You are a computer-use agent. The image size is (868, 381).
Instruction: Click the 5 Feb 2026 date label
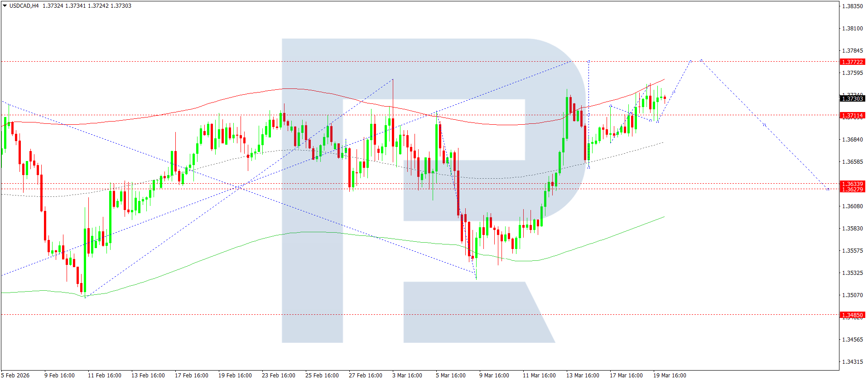pyautogui.click(x=15, y=375)
